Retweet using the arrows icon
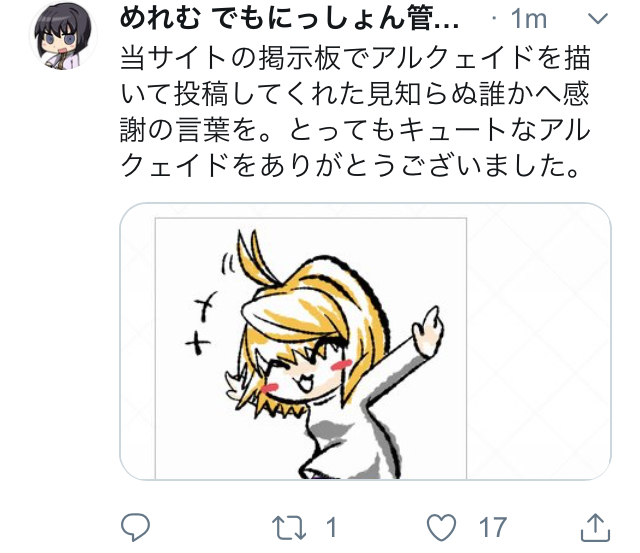The image size is (640, 553). [x=289, y=527]
